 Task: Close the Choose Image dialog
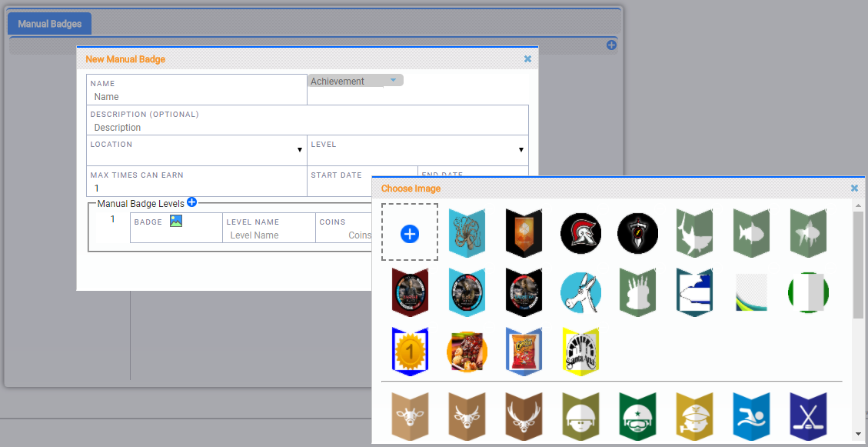[854, 188]
